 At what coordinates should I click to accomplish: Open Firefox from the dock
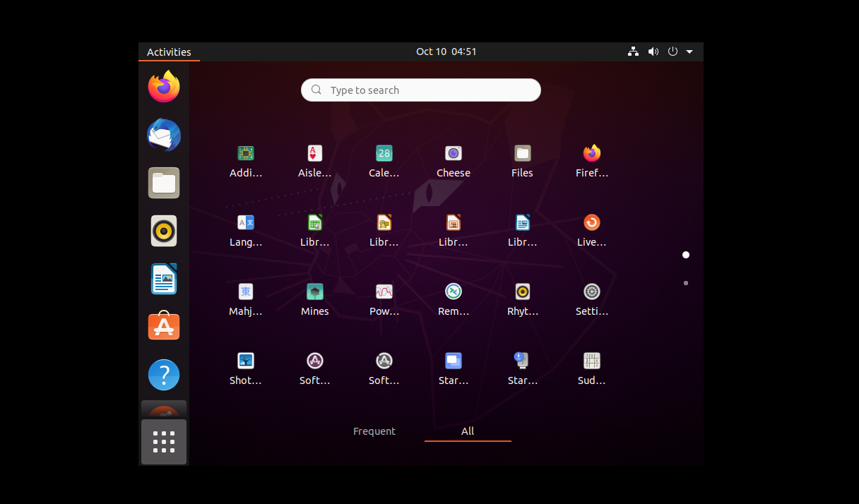pos(164,87)
